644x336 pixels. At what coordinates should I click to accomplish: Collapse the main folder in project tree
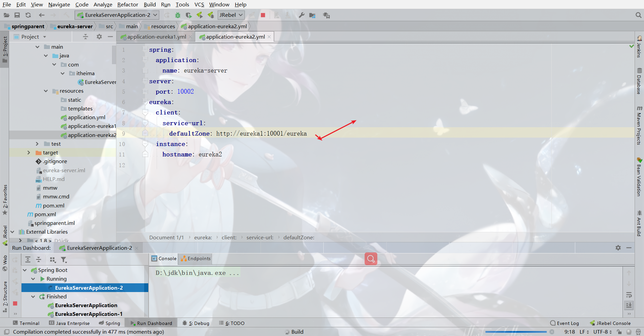pyautogui.click(x=37, y=47)
